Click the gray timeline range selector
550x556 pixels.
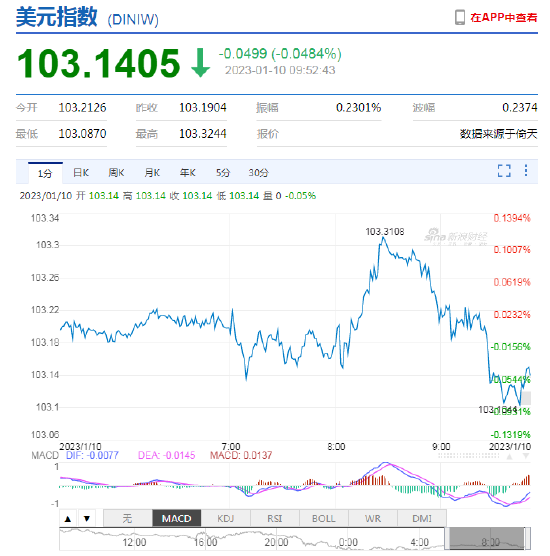(x=487, y=539)
